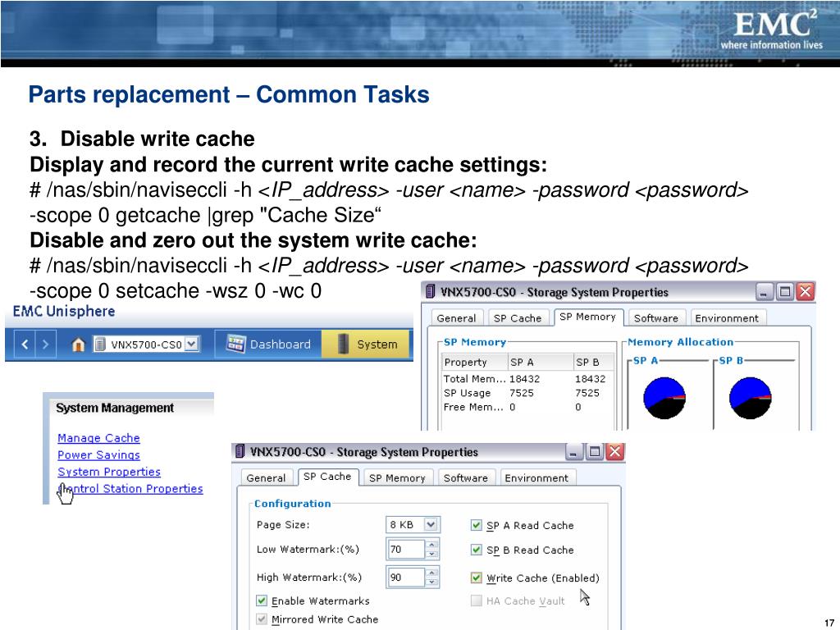The width and height of the screenshot is (840, 630).
Task: Maximize the lower Storage System Properties window
Action: (x=594, y=452)
